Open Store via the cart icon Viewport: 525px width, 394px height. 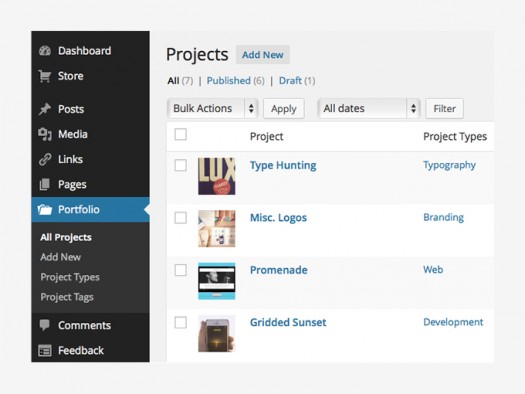(45, 76)
